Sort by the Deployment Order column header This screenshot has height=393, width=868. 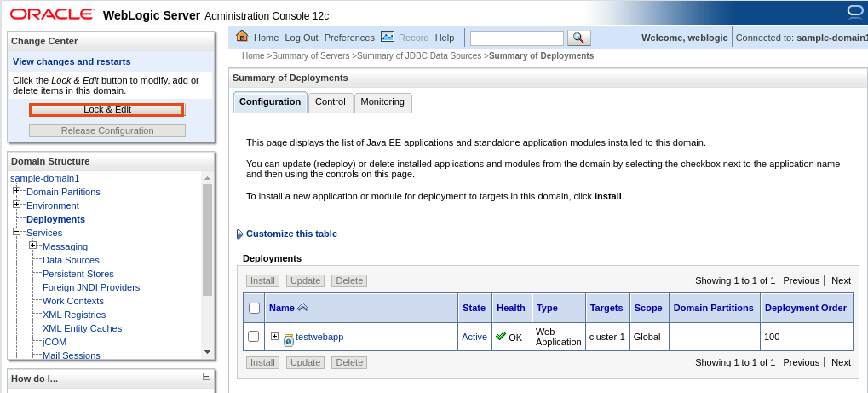point(806,309)
